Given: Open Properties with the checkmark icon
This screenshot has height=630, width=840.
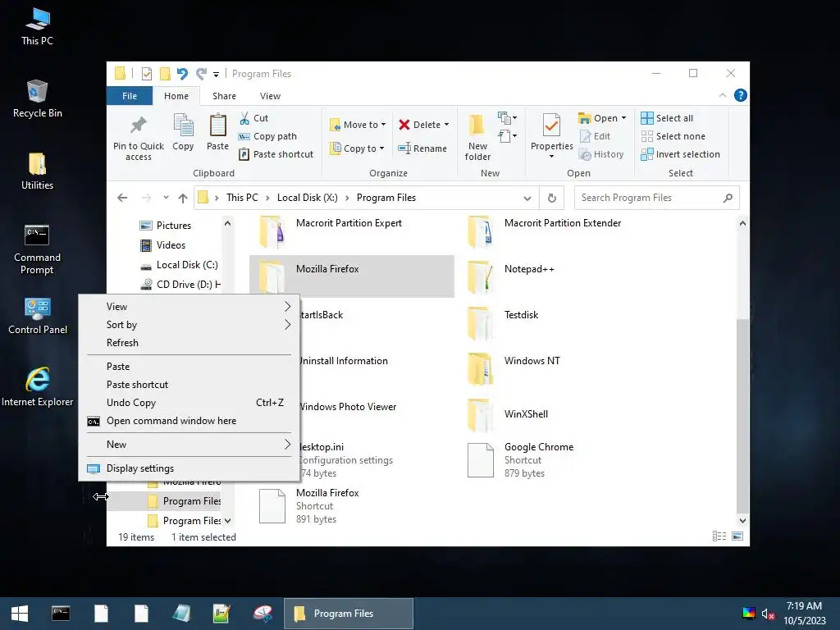Looking at the screenshot, I should click(x=551, y=126).
